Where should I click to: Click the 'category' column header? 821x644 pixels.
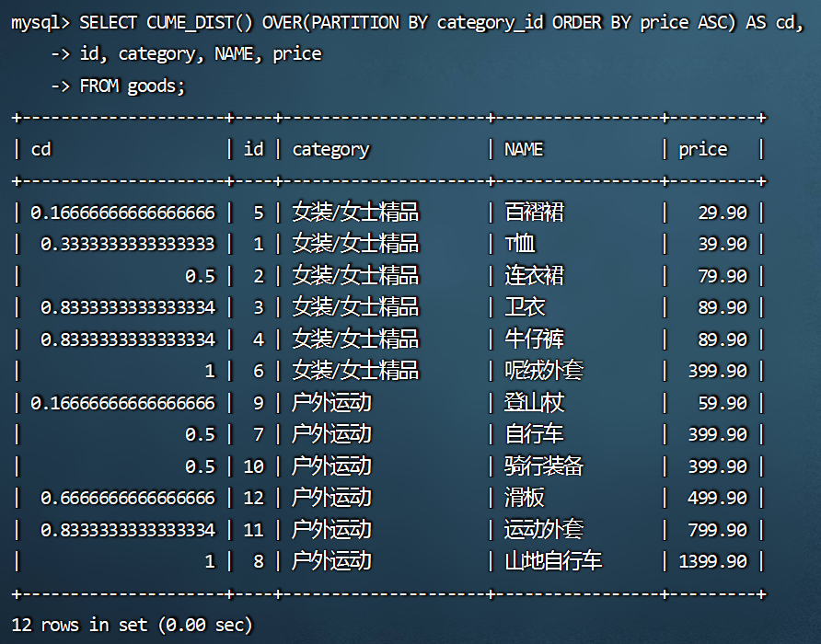330,149
